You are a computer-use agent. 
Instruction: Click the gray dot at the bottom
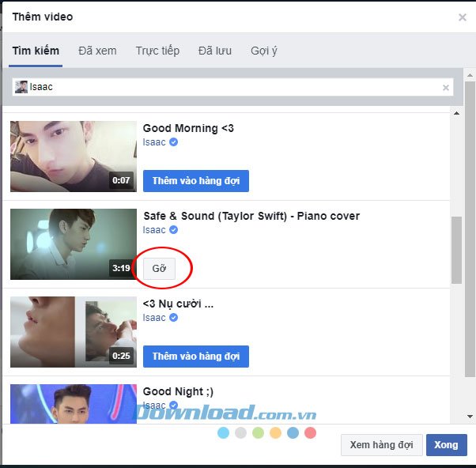click(240, 432)
